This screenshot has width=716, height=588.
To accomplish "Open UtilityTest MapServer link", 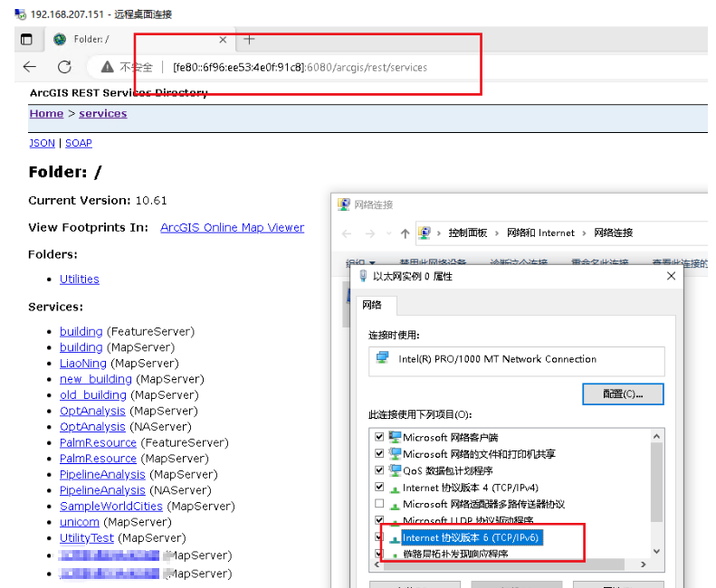I will point(87,537).
